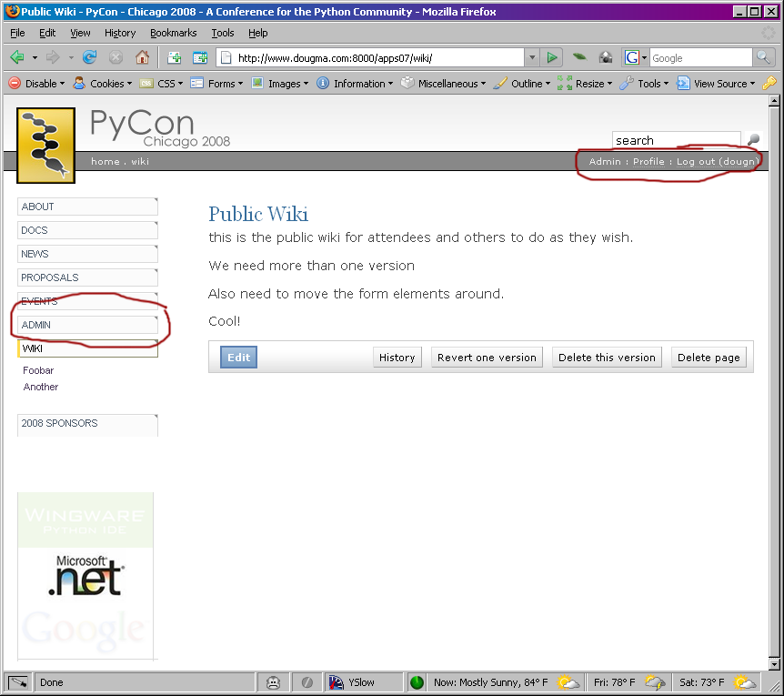The height and width of the screenshot is (696, 784).
Task: Click the Google search magnifier button
Action: [x=764, y=57]
